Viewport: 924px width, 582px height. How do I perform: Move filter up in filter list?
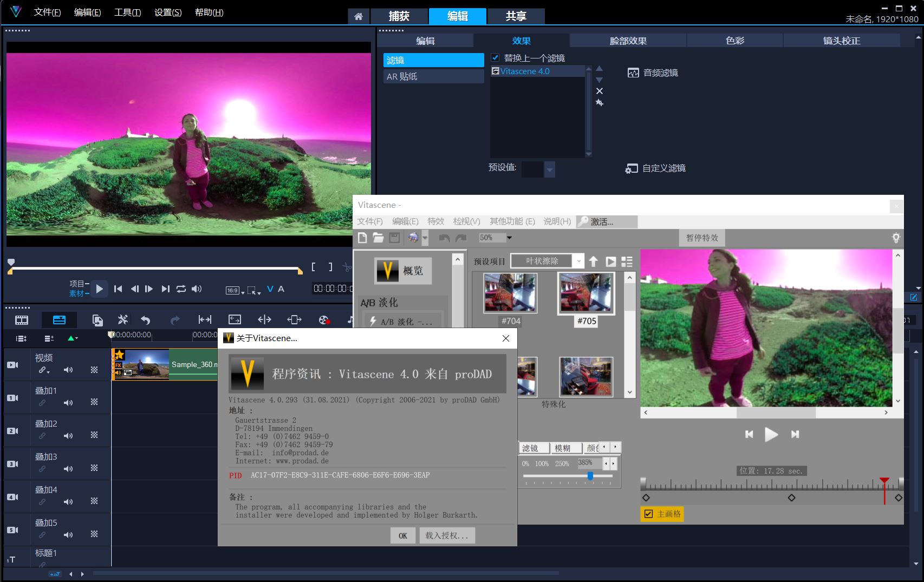pos(599,69)
